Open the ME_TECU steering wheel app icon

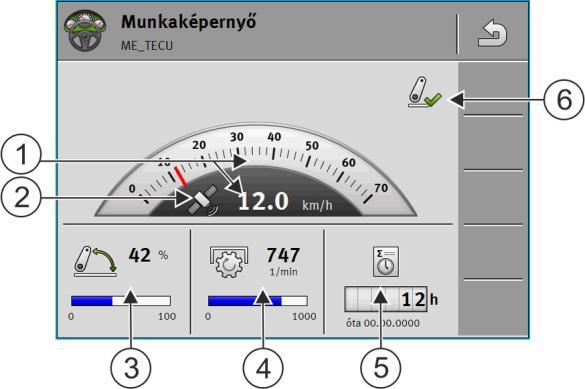tap(84, 31)
